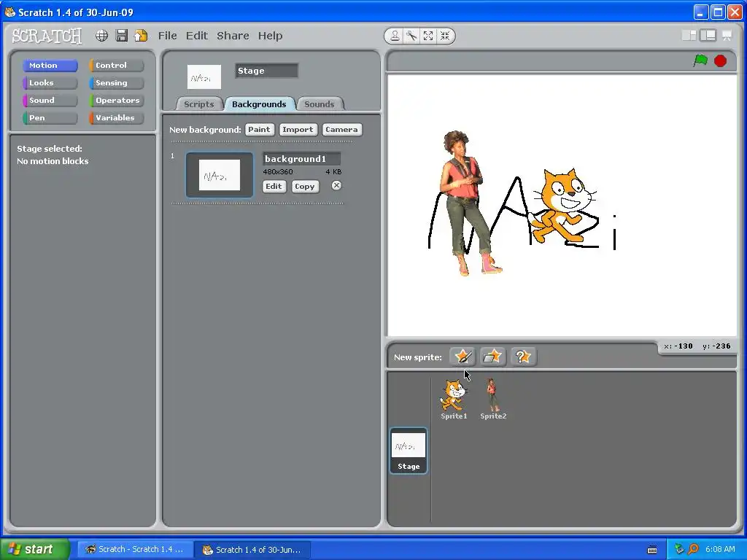This screenshot has height=560, width=747.
Task: Select the grow sprite tool
Action: [x=428, y=36]
